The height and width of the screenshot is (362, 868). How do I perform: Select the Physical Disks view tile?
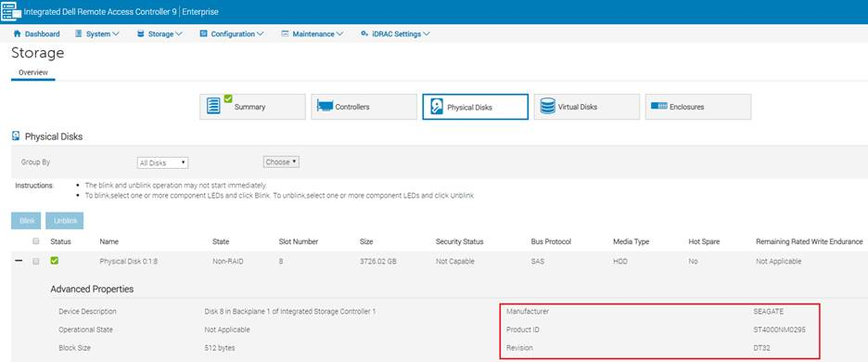[475, 107]
